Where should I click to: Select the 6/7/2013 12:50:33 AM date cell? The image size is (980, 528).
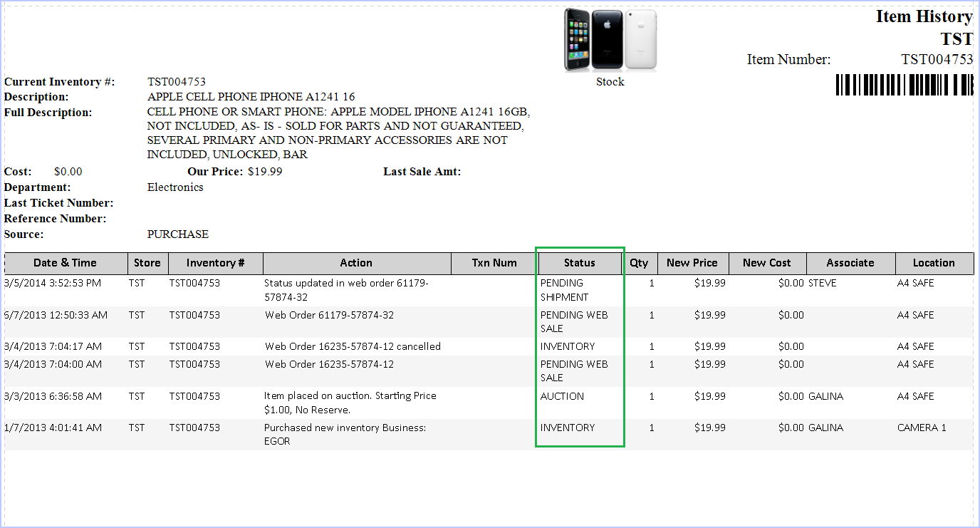tap(56, 315)
